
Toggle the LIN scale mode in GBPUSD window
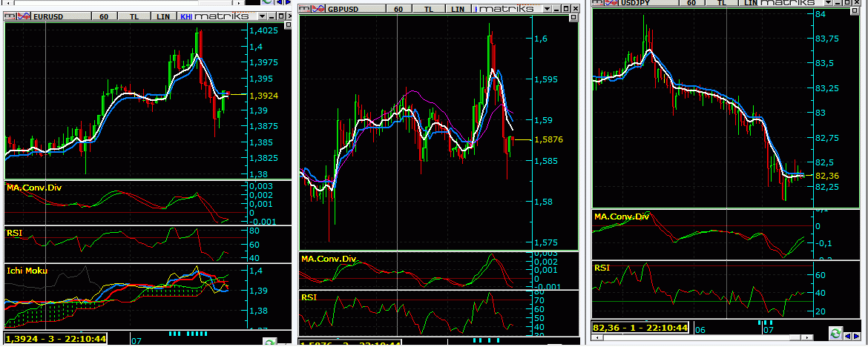pos(458,9)
